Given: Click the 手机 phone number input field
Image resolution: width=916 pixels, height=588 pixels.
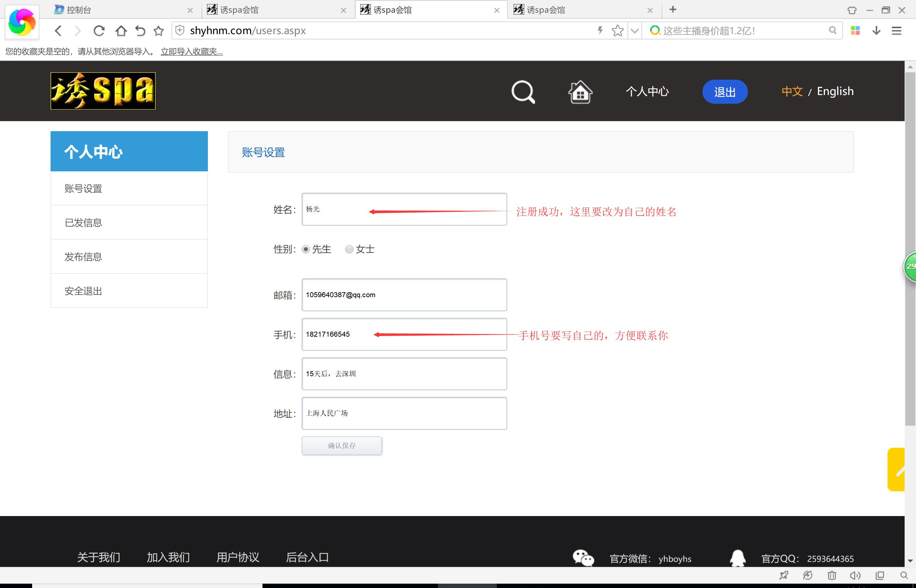Looking at the screenshot, I should point(404,334).
